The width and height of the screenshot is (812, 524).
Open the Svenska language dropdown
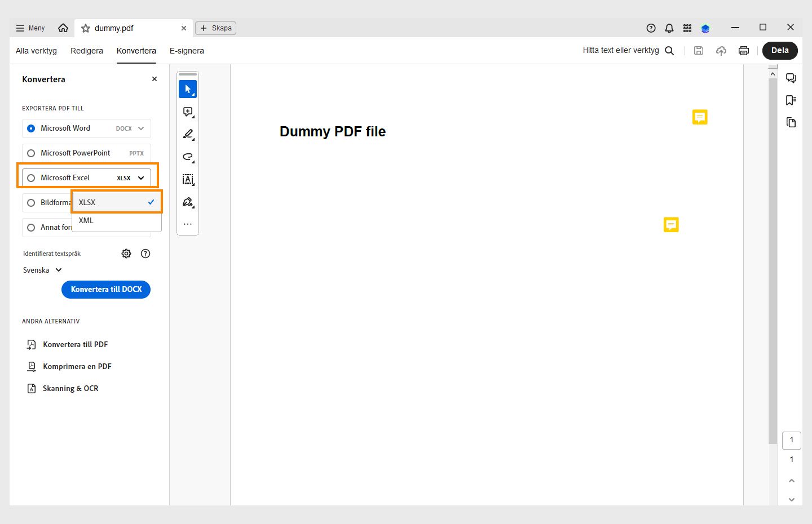[x=42, y=270]
